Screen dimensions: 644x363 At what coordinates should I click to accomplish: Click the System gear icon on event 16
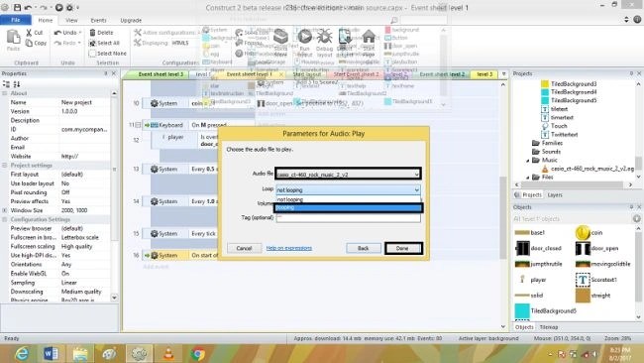(x=154, y=255)
